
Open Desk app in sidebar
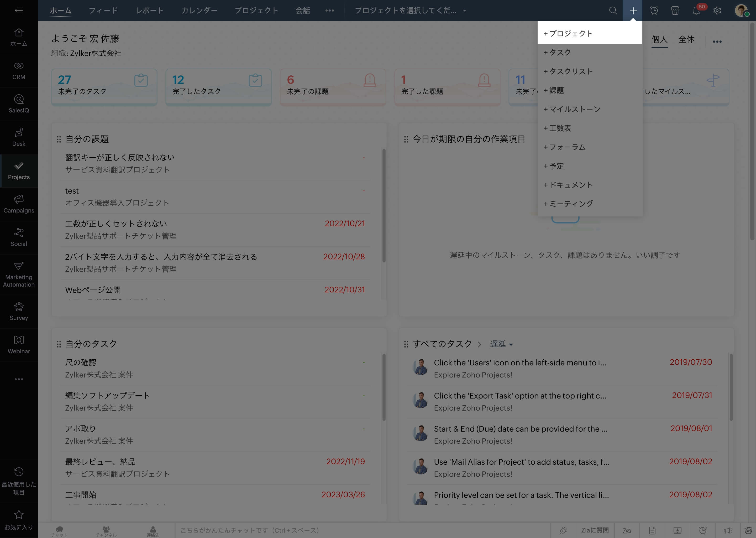pos(19,137)
